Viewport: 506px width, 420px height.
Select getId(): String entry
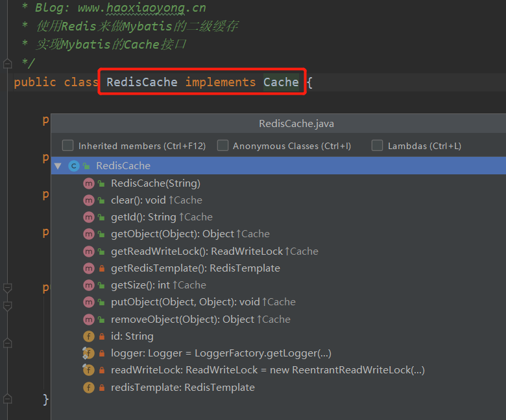[x=162, y=217]
